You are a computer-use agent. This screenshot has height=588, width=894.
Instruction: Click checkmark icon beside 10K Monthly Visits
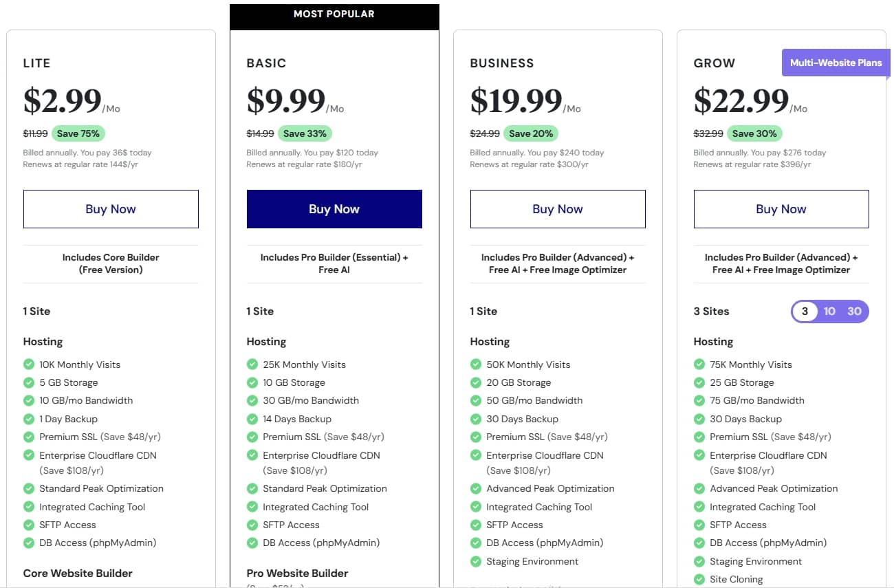point(29,364)
